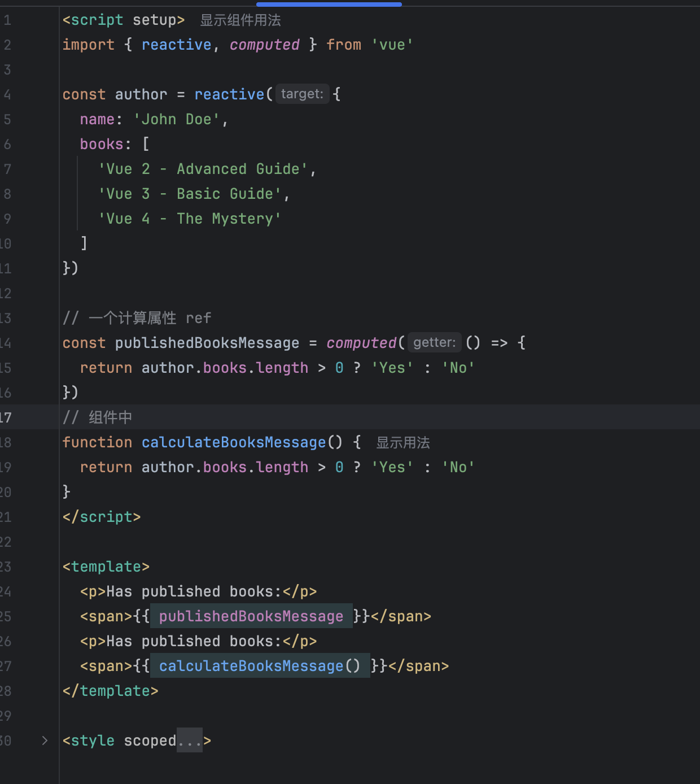Click the 'John Doe' name string
This screenshot has width=700, height=784.
[x=177, y=120]
